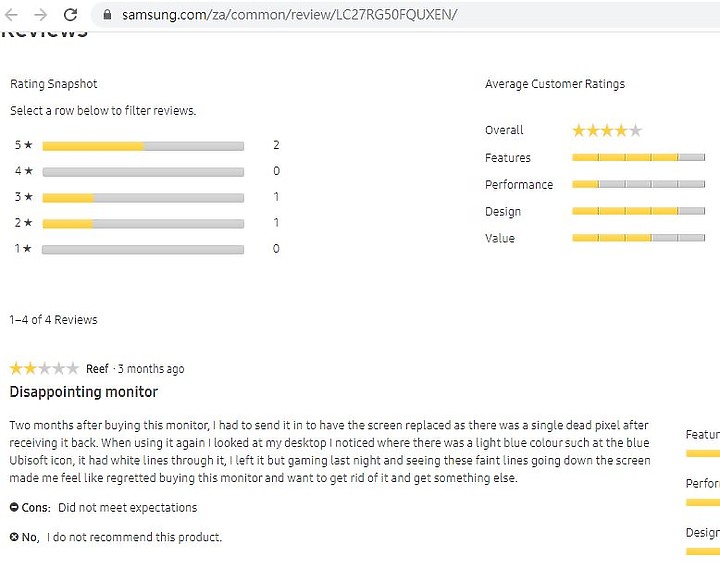The height and width of the screenshot is (569, 720).
Task: Click Reef's two-star review rating
Action: 44,368
